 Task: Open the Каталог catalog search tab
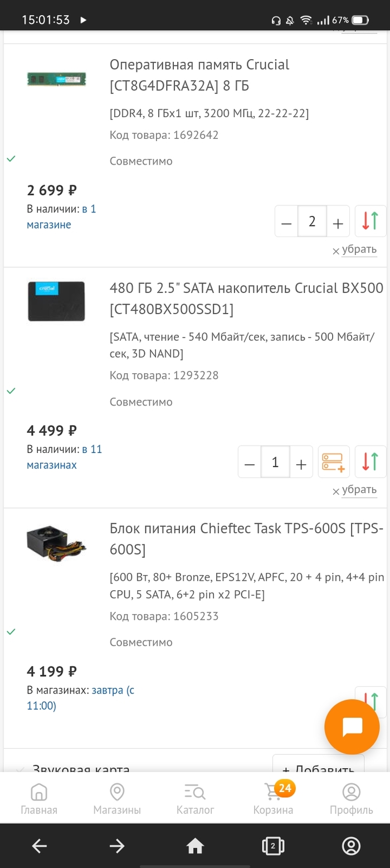click(x=195, y=799)
